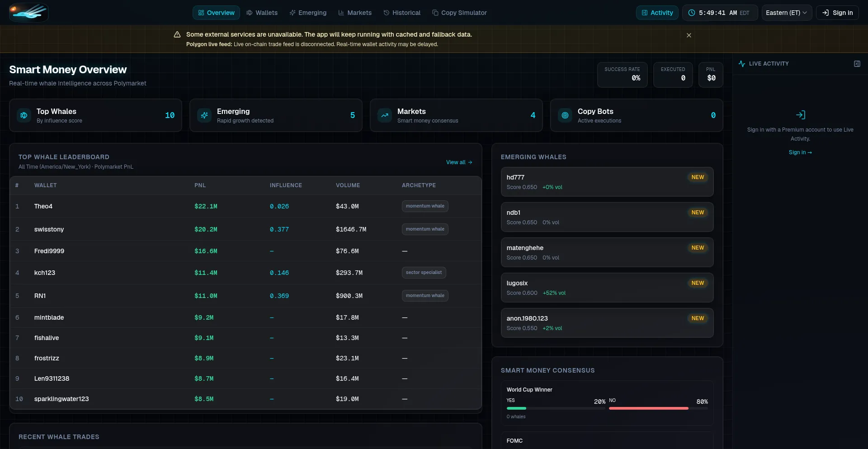This screenshot has width=868, height=449.
Task: Click the sign-in arrow icon in Live Activity
Action: tap(800, 115)
